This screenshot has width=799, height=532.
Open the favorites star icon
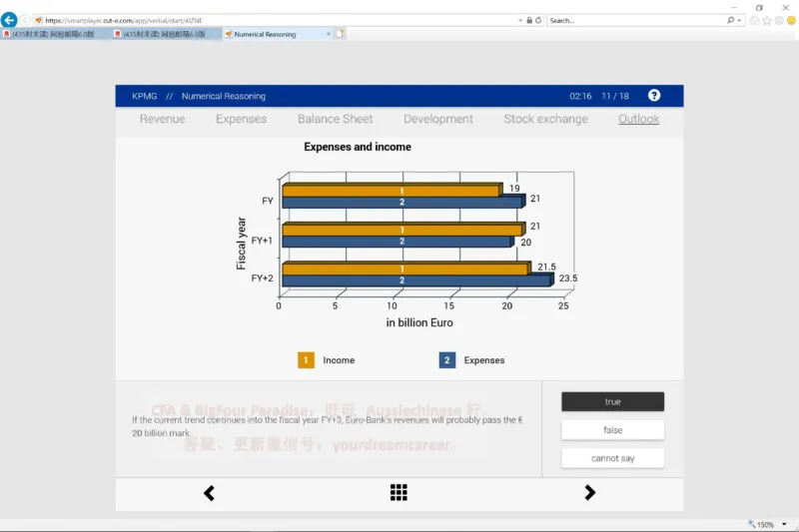pyautogui.click(x=766, y=20)
